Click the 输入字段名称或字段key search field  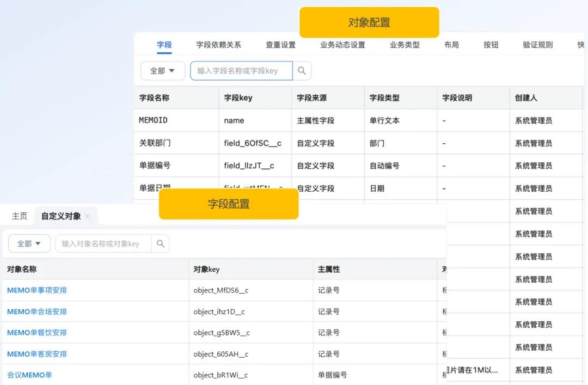(242, 71)
